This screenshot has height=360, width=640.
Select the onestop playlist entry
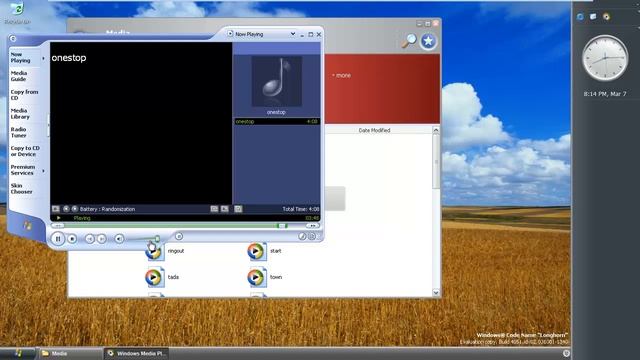[276, 122]
